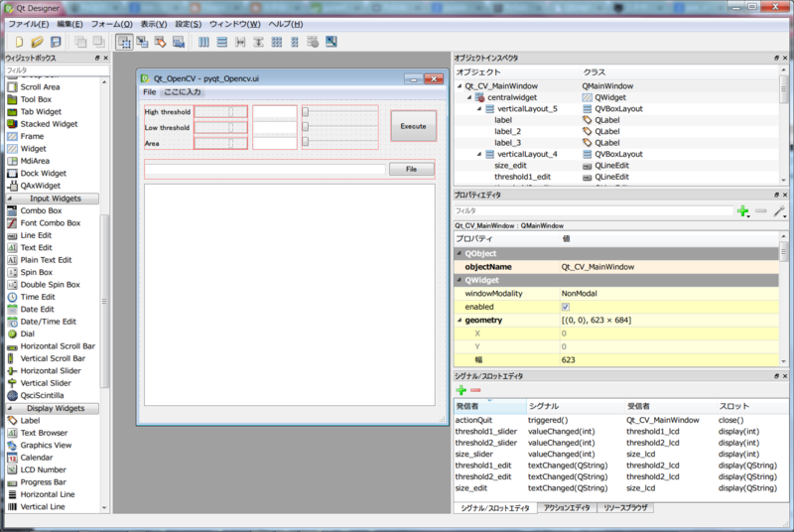Image resolution: width=794 pixels, height=532 pixels.
Task: Pick Combo Box widget in widget box
Action: tap(41, 210)
